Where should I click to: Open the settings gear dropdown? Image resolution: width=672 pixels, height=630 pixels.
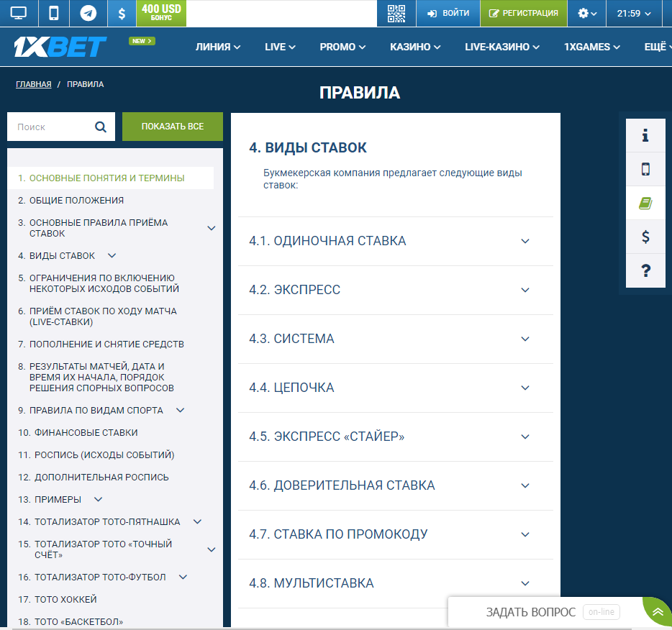pos(587,13)
